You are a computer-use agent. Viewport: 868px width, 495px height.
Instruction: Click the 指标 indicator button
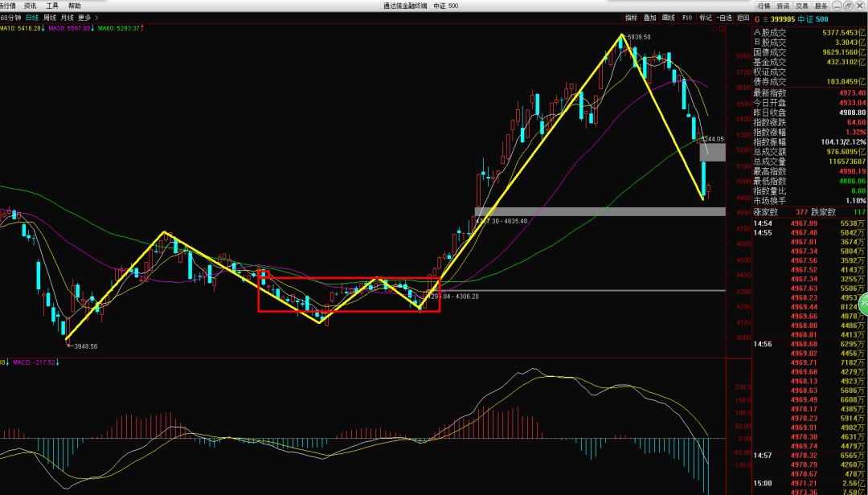click(631, 18)
